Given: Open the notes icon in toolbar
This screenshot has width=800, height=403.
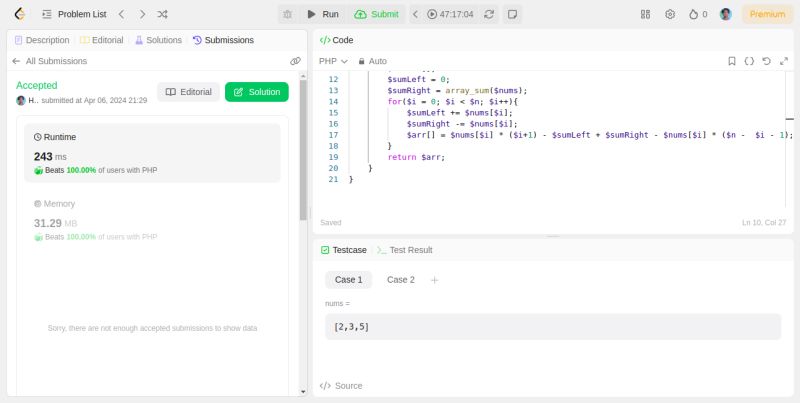Looking at the screenshot, I should pos(512,14).
